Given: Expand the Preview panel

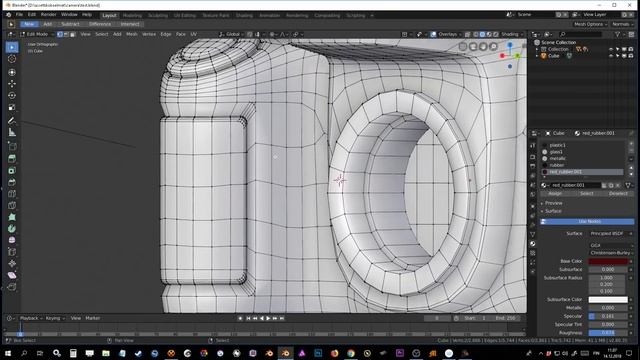Looking at the screenshot, I should coord(553,203).
